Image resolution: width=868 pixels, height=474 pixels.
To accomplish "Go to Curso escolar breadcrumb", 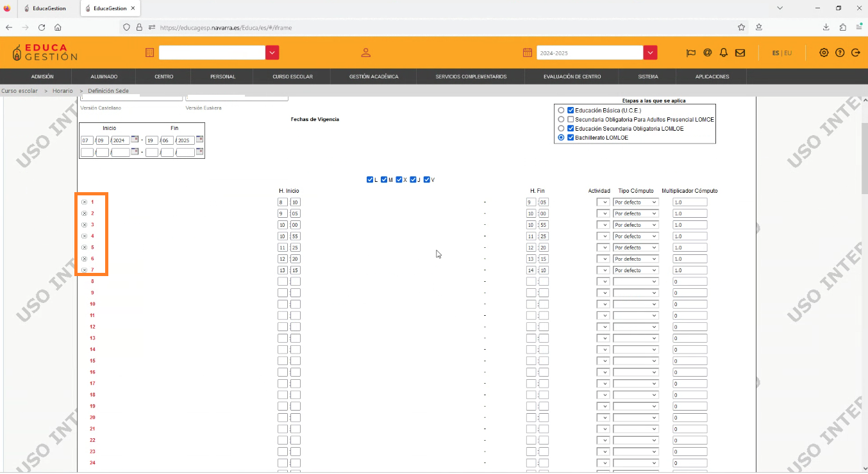I will pos(19,91).
